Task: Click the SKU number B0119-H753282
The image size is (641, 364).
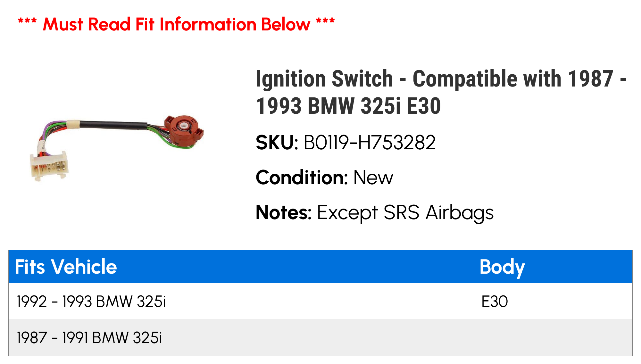Action: (370, 143)
